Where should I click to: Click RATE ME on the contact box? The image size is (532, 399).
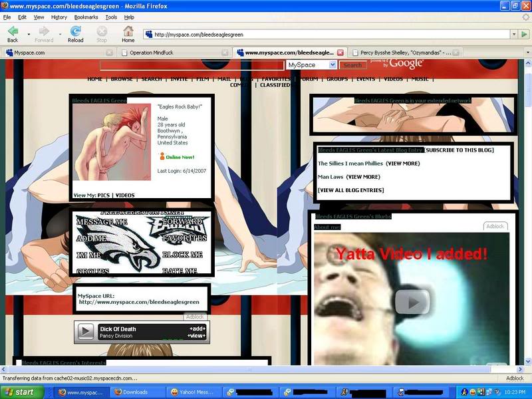tap(180, 271)
